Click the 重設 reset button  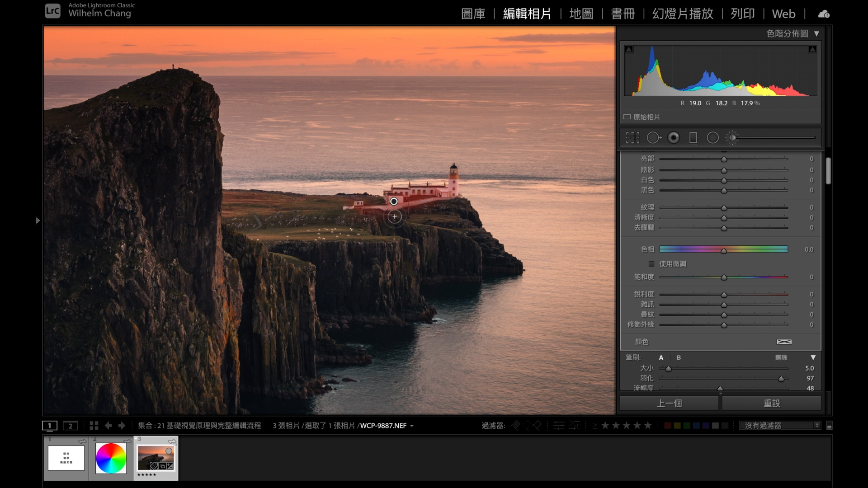click(x=771, y=404)
